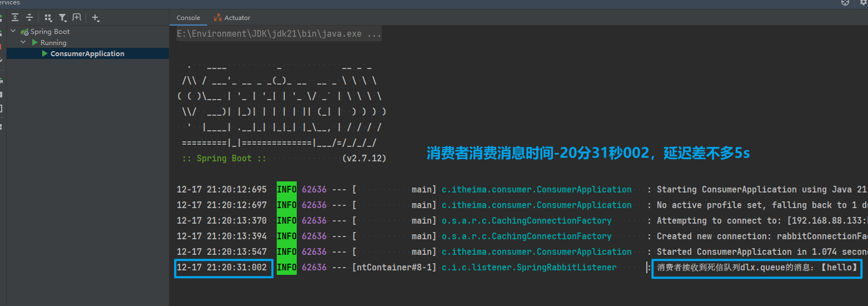Click the crosshair locate icon in panel header
The width and height of the screenshot is (868, 306).
click(845, 3)
